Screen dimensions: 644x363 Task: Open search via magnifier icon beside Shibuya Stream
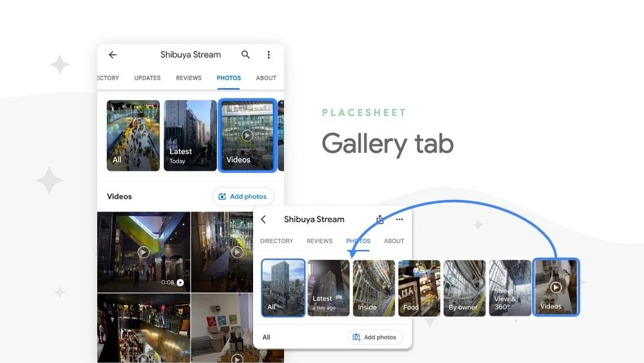pyautogui.click(x=245, y=54)
